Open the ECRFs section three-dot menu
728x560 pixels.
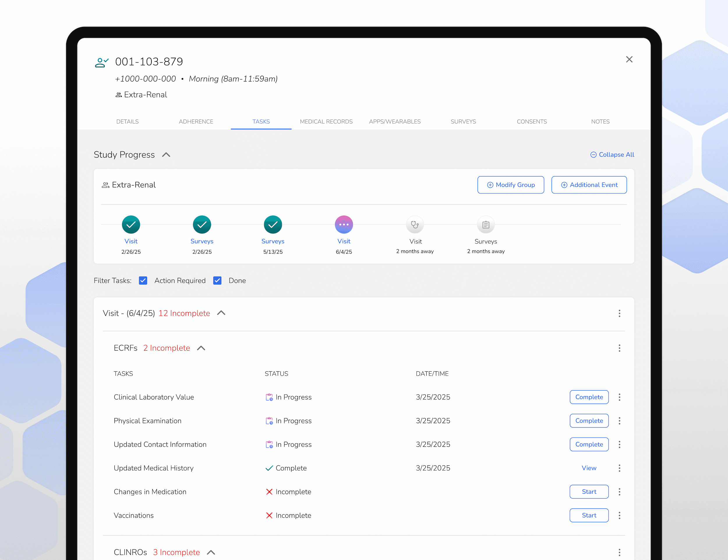(x=619, y=348)
